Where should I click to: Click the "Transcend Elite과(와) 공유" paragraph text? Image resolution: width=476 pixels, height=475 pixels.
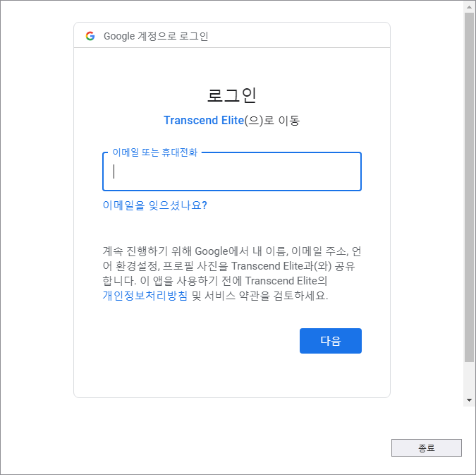(x=293, y=266)
